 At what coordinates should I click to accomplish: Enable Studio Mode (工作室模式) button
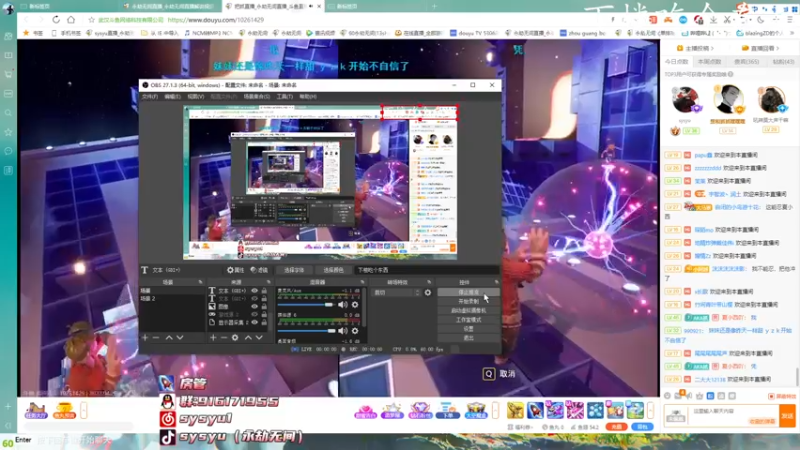point(468,320)
